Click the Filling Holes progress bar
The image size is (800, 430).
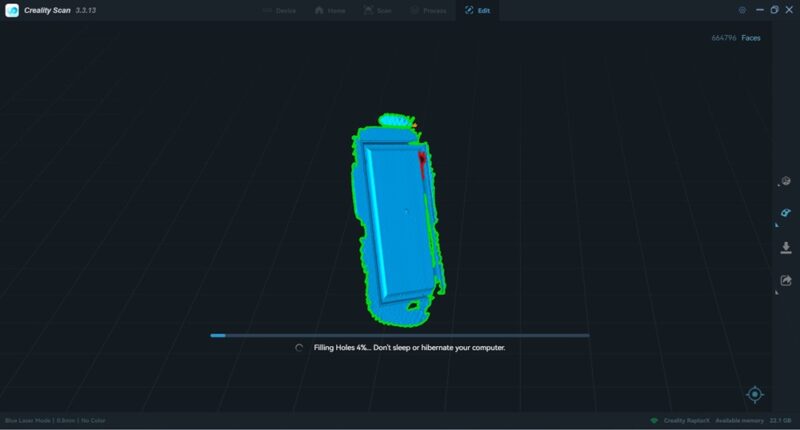[x=399, y=336]
